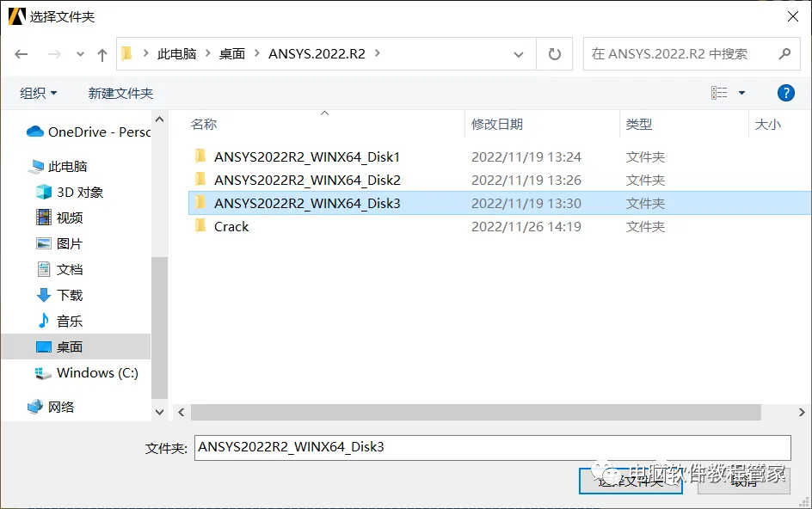
Task: Expand chevron after 桌面 breadcrumb
Action: (x=256, y=53)
